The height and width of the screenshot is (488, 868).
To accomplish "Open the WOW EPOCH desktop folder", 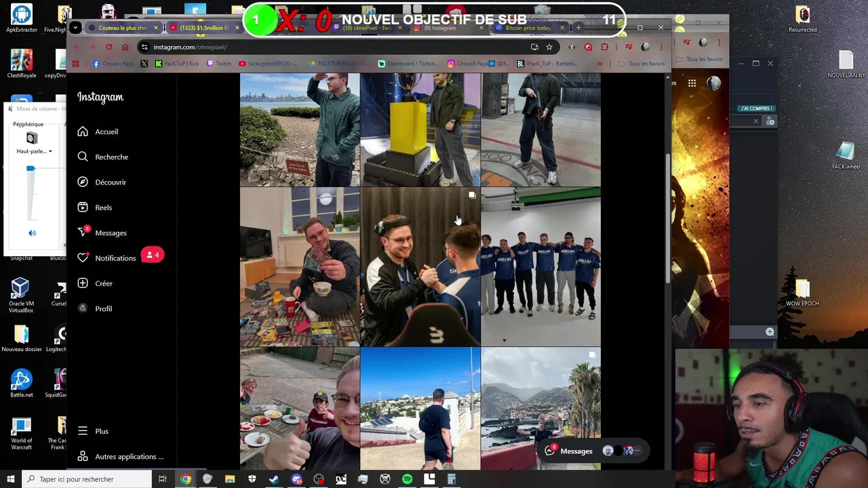I will pyautogui.click(x=802, y=293).
